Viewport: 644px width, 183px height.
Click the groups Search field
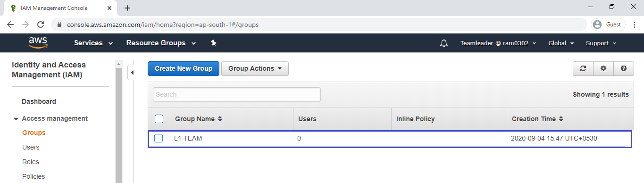click(237, 94)
